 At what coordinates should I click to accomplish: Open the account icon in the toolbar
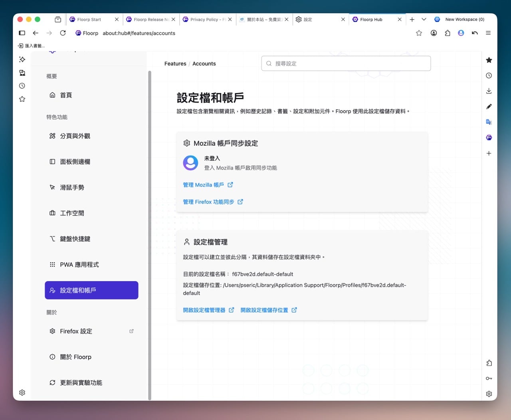point(434,33)
